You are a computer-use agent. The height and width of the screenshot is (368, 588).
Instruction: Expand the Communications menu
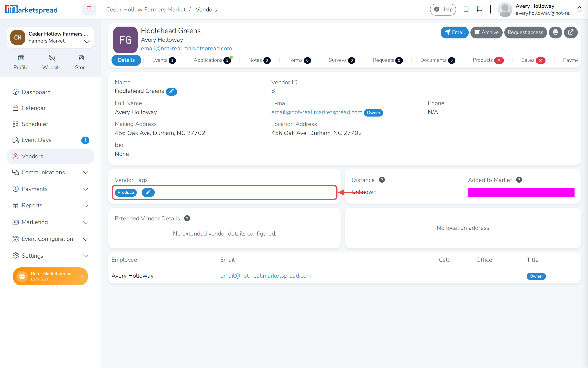tap(51, 172)
